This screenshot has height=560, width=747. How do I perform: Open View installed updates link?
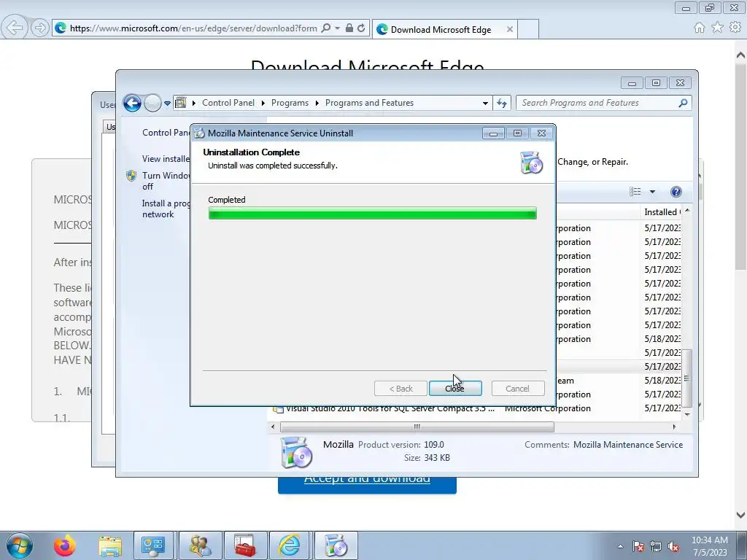[x=166, y=159]
